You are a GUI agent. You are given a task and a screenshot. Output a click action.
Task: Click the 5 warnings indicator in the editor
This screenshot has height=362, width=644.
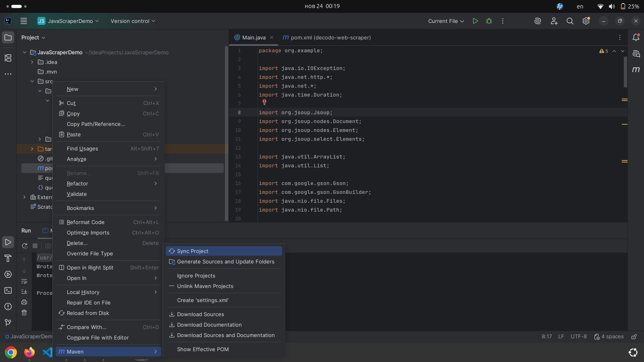pyautogui.click(x=604, y=51)
